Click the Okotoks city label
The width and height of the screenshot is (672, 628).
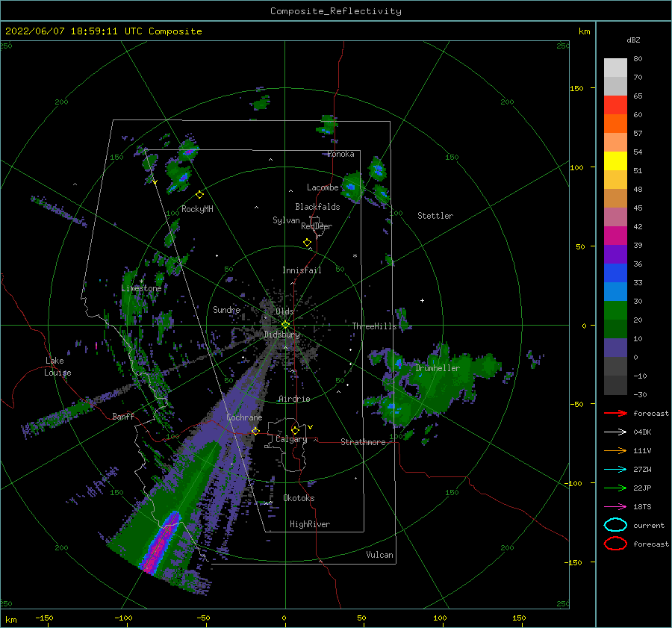[299, 498]
